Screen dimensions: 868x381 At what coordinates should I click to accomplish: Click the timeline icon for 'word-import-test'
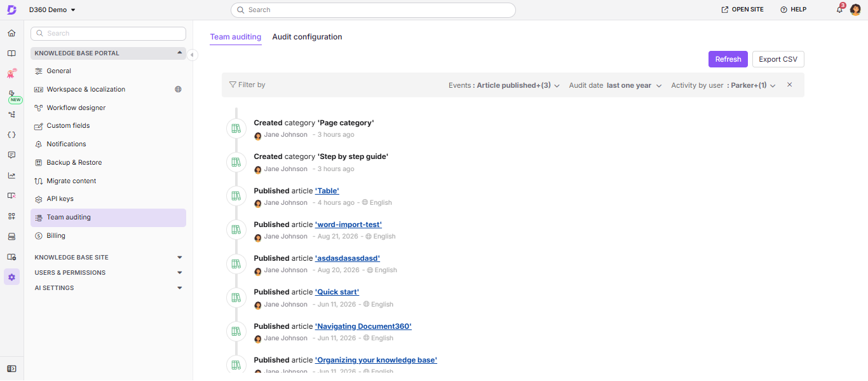tap(236, 230)
